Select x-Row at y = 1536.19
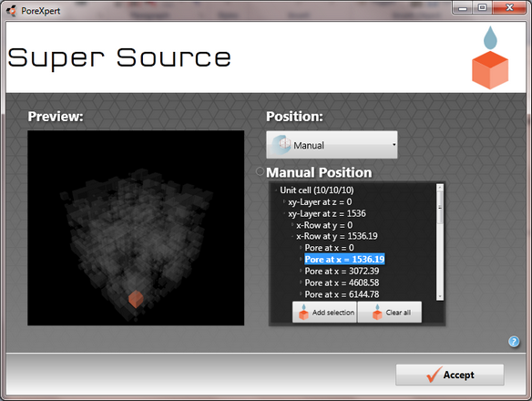Image resolution: width=532 pixels, height=401 pixels. click(336, 236)
